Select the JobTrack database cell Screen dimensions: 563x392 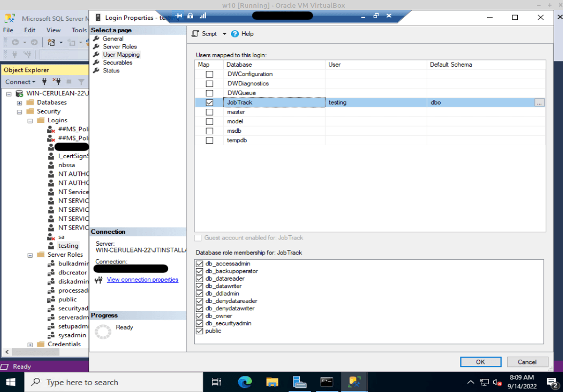[274, 103]
